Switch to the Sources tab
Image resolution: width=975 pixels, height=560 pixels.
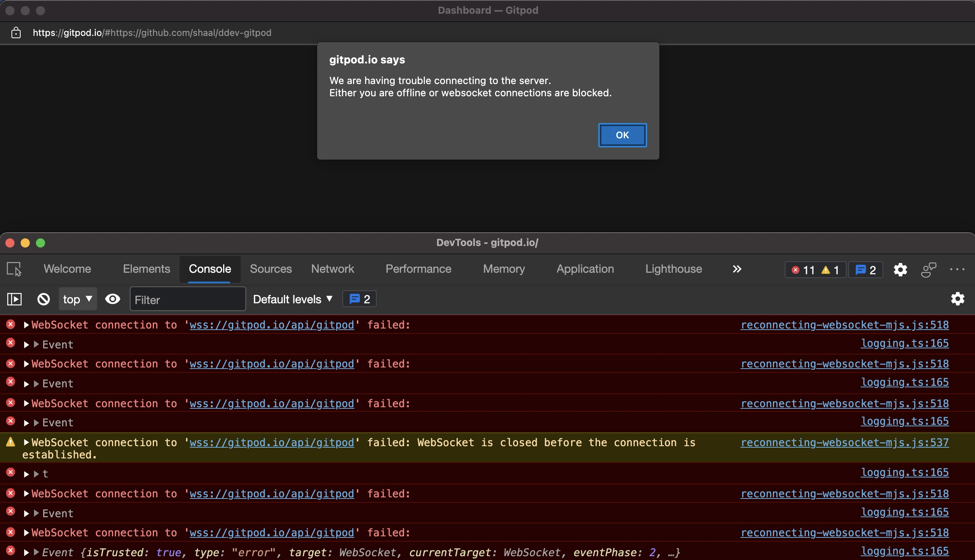tap(271, 269)
